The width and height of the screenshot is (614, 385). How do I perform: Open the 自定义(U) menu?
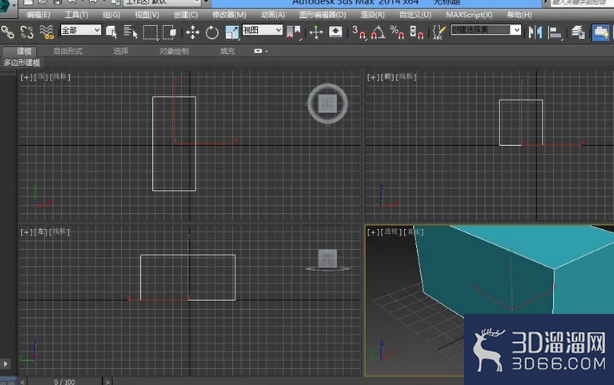click(415, 15)
